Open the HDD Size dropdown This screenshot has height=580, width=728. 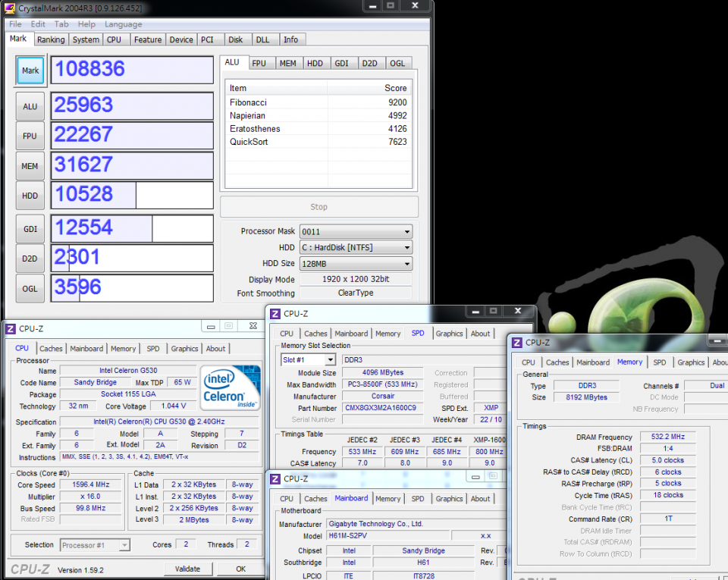(406, 263)
